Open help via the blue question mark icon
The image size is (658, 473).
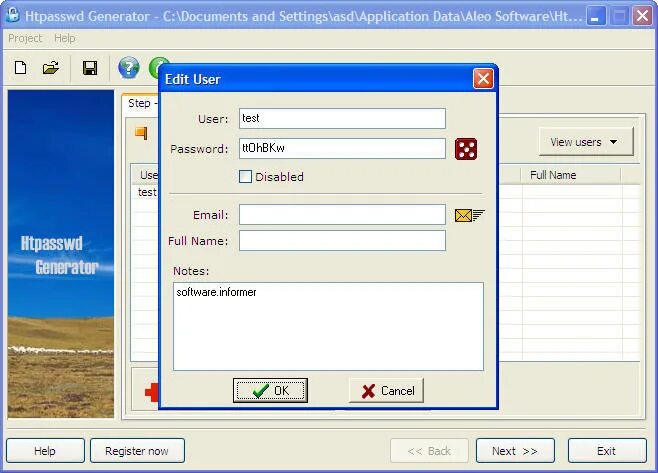(x=129, y=67)
